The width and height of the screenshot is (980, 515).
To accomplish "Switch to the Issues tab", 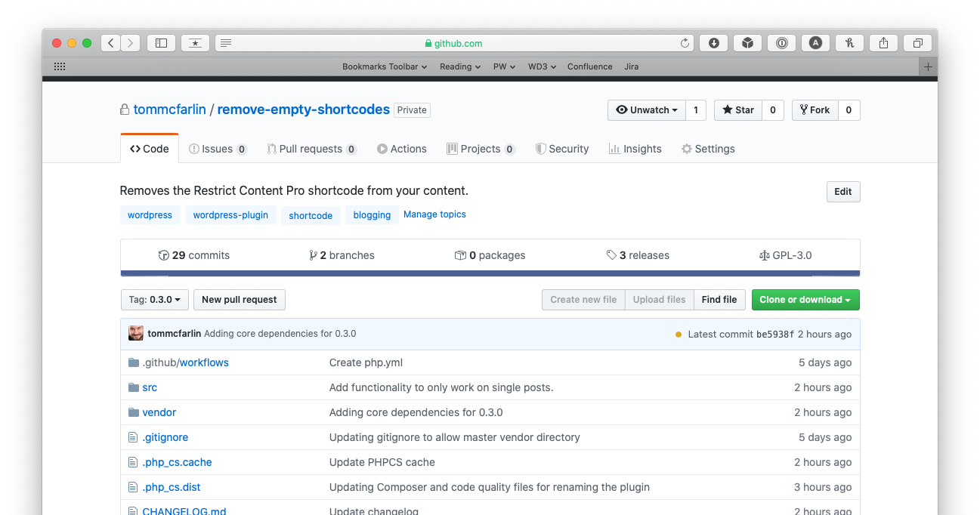I will pos(218,149).
